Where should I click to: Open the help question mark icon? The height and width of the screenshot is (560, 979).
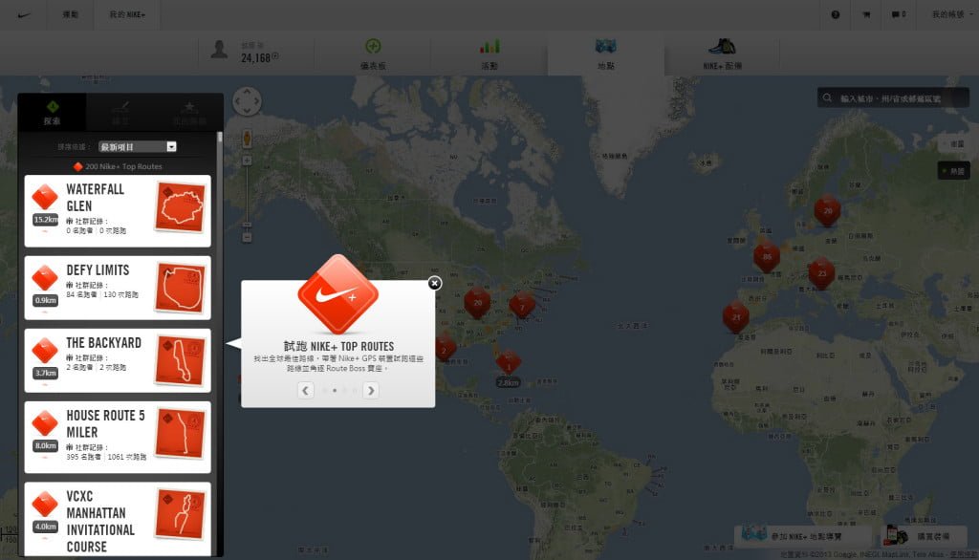[x=835, y=14]
